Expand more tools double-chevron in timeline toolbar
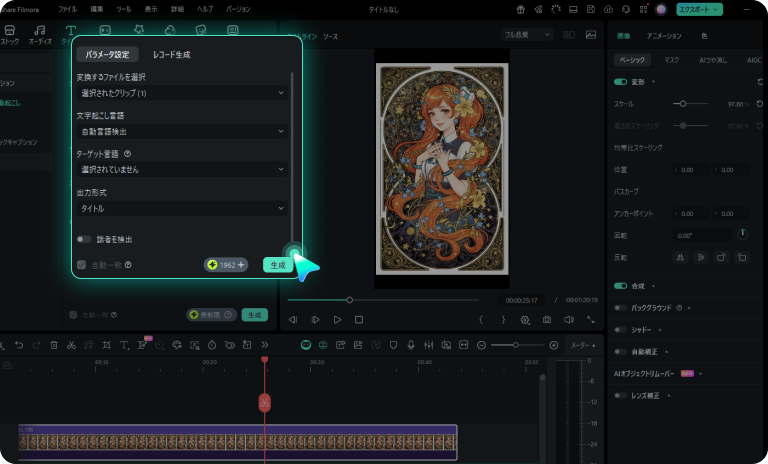 [264, 345]
